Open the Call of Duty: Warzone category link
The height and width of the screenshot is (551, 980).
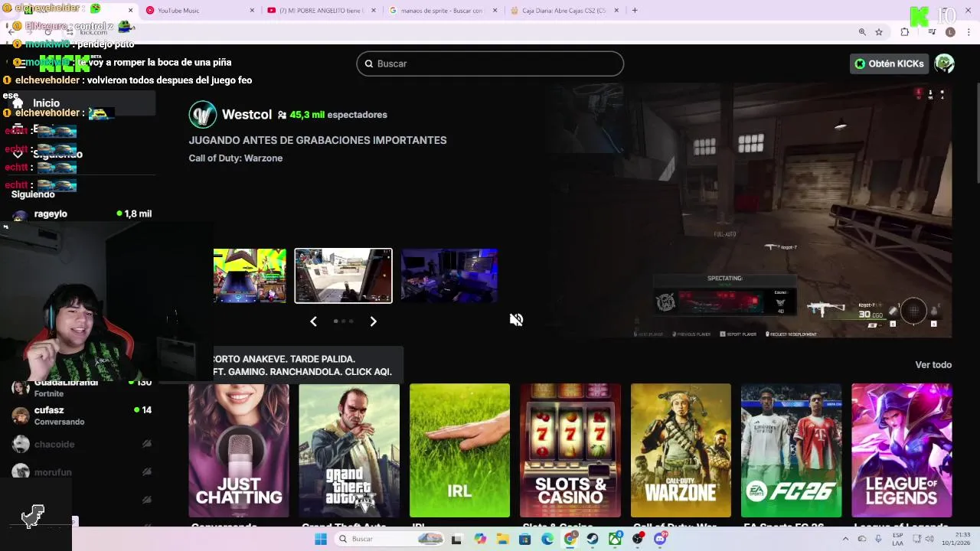tap(236, 158)
